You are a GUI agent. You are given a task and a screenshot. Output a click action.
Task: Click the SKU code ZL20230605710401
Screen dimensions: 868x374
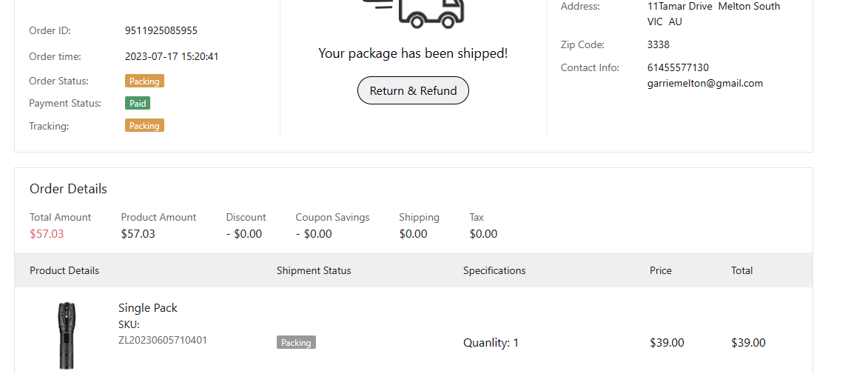pyautogui.click(x=163, y=341)
